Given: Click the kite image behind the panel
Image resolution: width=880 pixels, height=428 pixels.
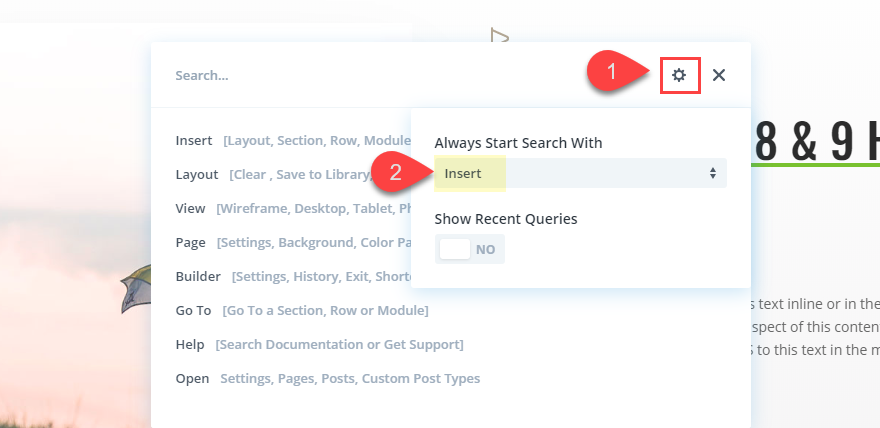Looking at the screenshot, I should [134, 292].
